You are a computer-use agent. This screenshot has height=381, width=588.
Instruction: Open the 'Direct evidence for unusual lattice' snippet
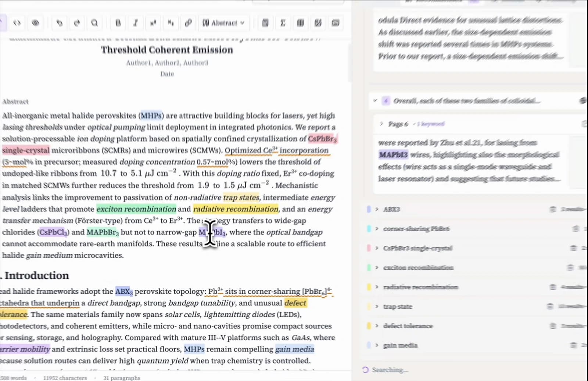[x=470, y=38]
